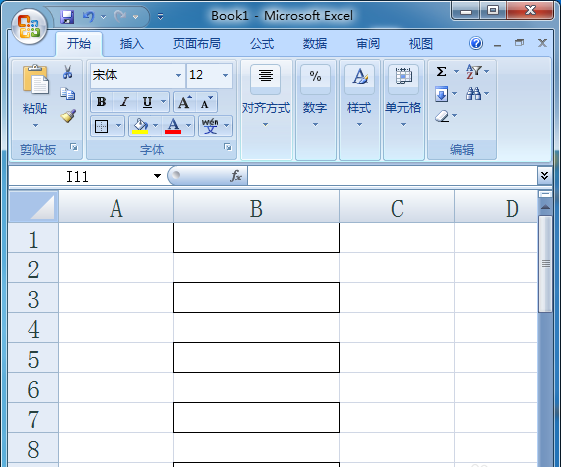Open the Undo history dropdown arrow
The width and height of the screenshot is (561, 467).
[x=103, y=17]
